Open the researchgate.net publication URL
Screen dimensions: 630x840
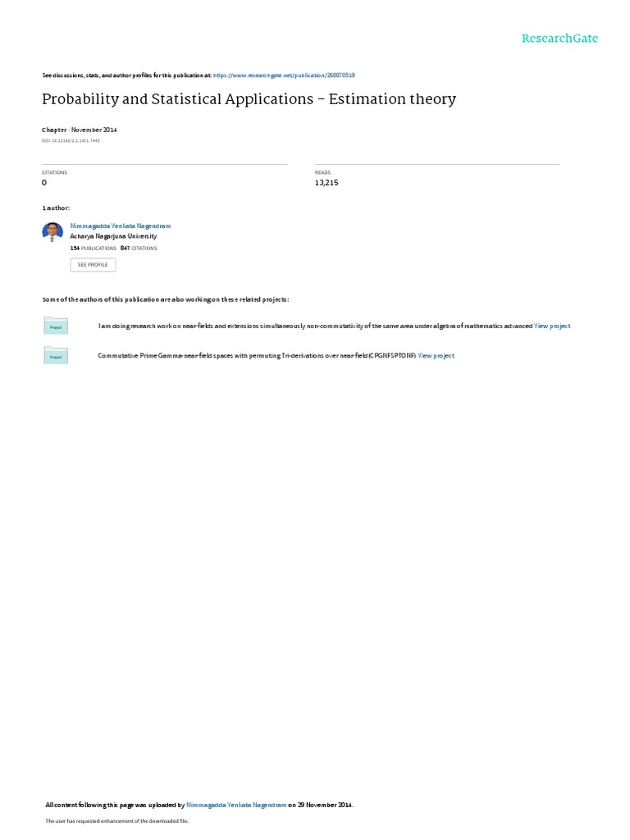coord(284,75)
